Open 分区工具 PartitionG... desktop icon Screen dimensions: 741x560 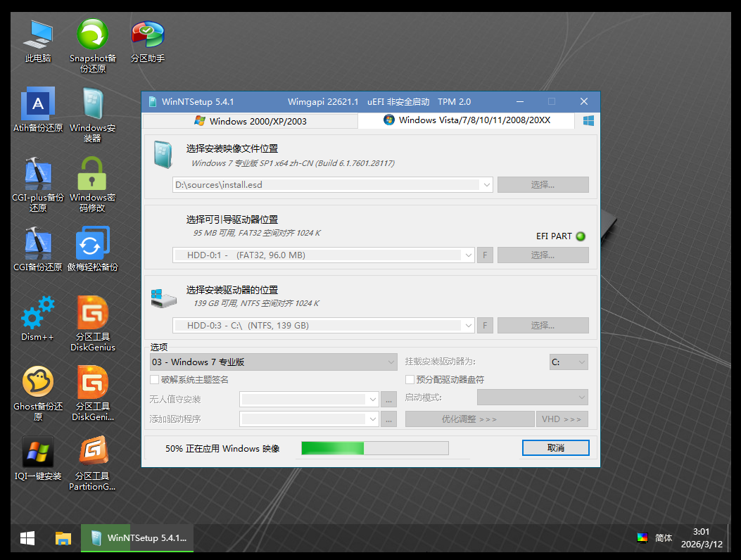point(93,463)
